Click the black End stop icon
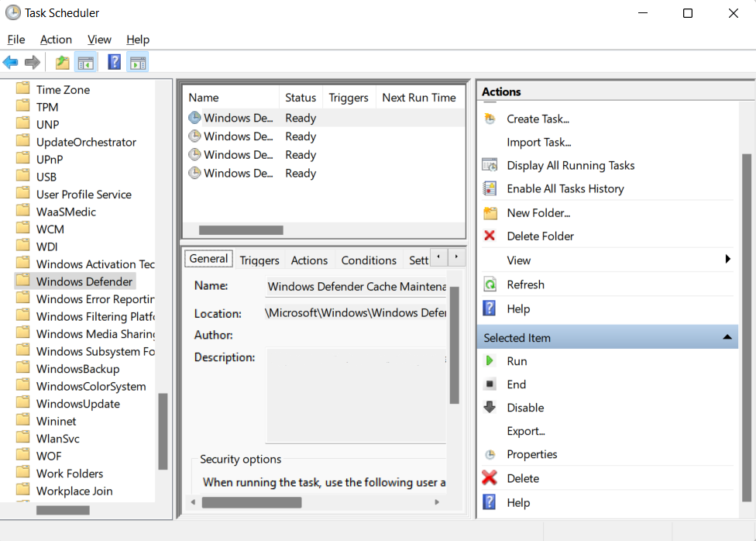 click(x=490, y=384)
